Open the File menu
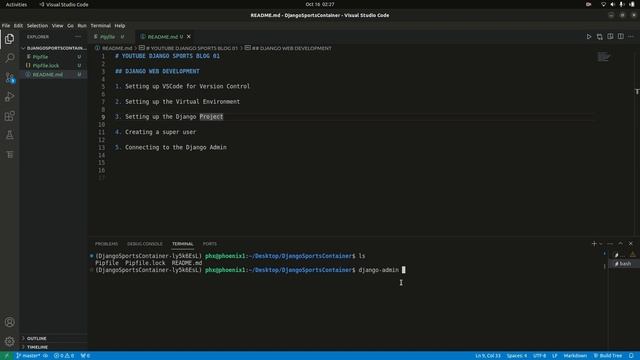 (x=6, y=25)
